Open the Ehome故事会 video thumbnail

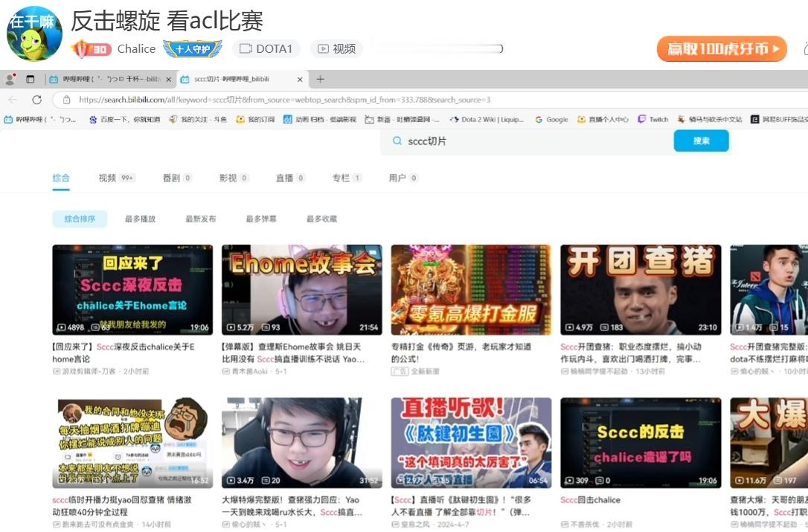point(302,289)
